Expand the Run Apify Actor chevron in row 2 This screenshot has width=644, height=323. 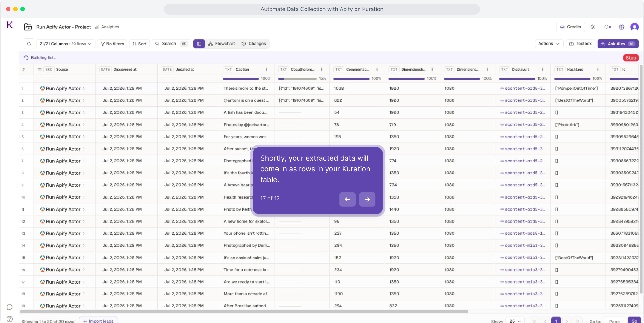[84, 100]
